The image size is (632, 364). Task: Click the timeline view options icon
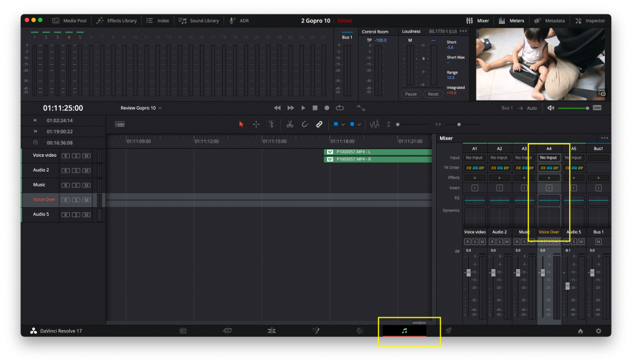click(x=120, y=124)
